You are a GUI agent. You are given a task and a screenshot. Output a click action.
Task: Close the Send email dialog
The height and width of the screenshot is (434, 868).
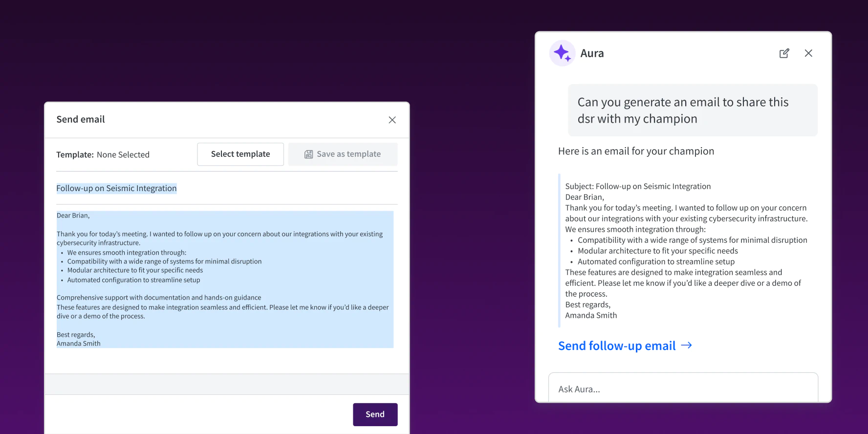point(392,120)
